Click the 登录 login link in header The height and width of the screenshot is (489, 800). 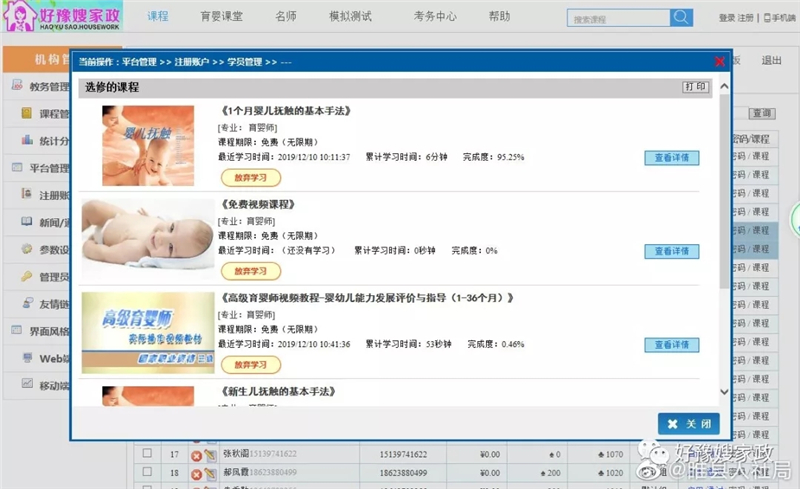point(727,18)
